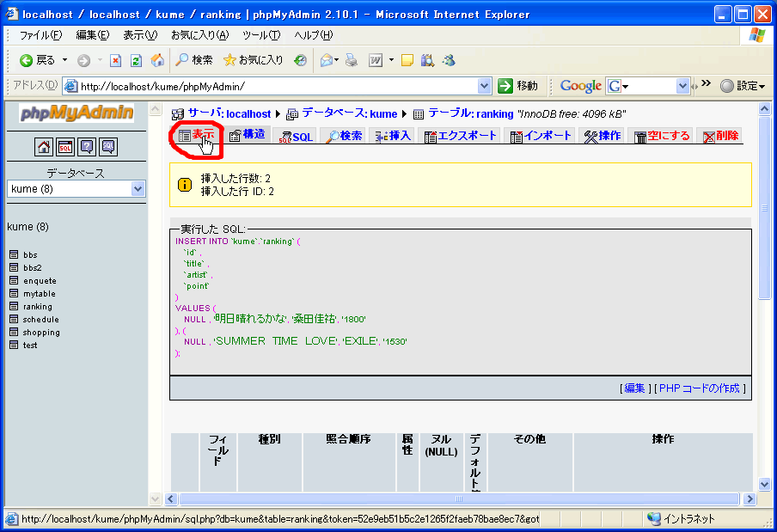Switch to the エクスポート (Export) tab
The image size is (777, 532).
pos(461,136)
